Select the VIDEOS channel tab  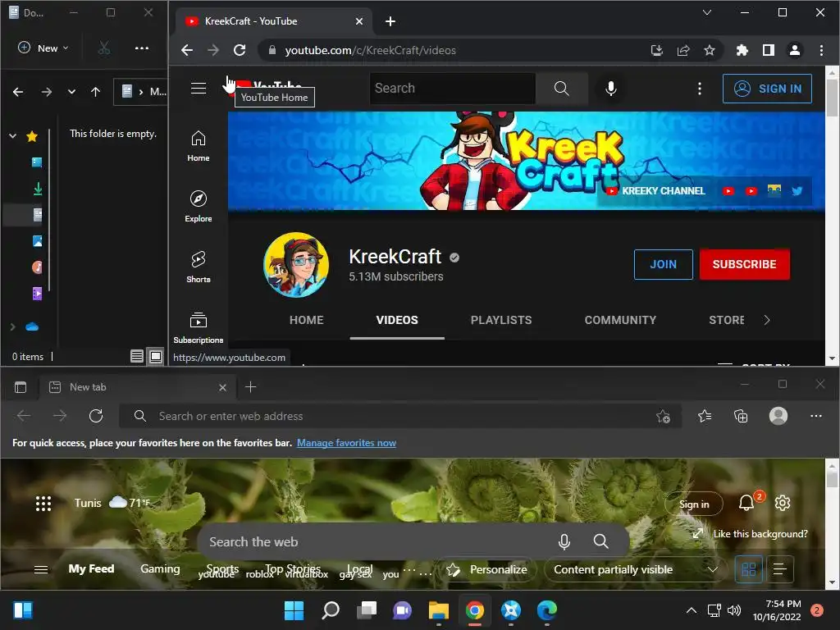click(397, 320)
